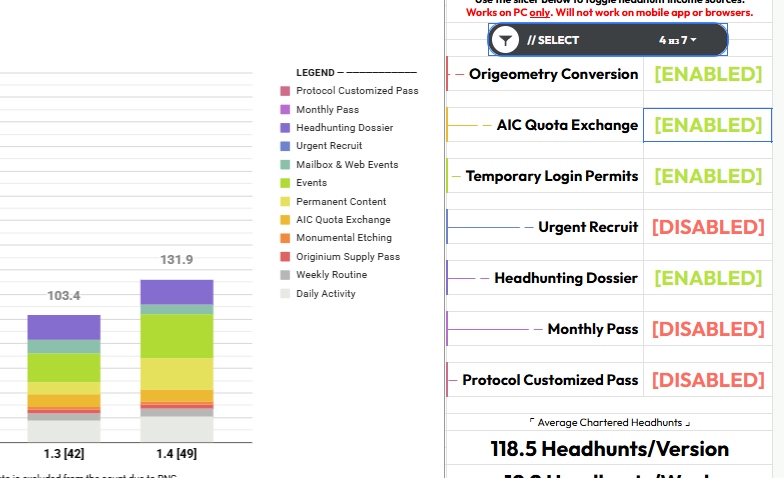Toggle Urgent Recruit DISABLED status cell
This screenshot has height=478, width=784.
pos(708,227)
